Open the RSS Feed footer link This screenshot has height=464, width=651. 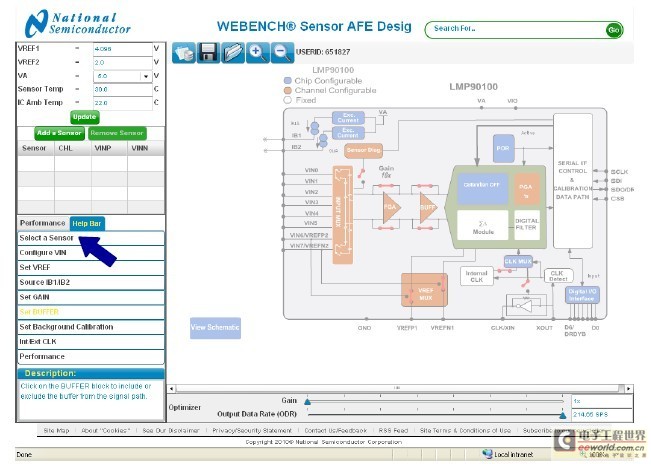(393, 431)
